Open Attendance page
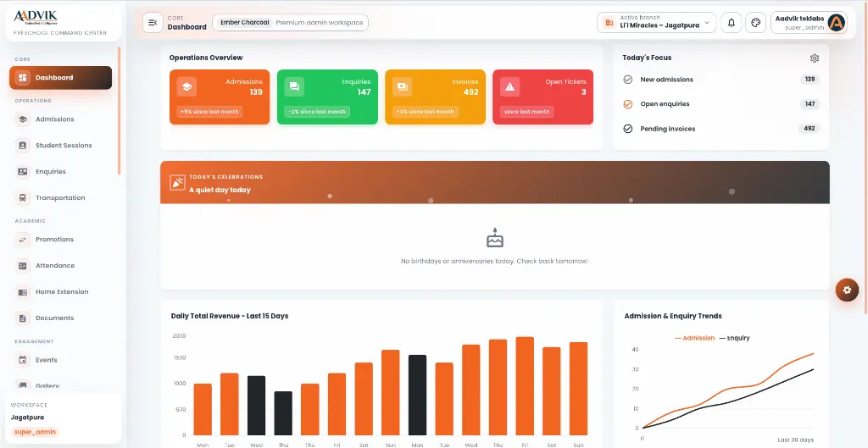 (x=60, y=265)
